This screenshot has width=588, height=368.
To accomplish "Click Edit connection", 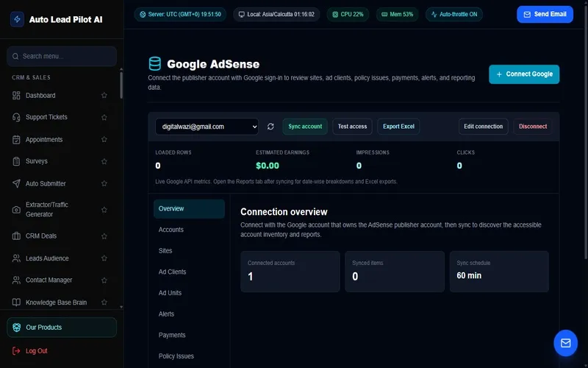I will (483, 127).
